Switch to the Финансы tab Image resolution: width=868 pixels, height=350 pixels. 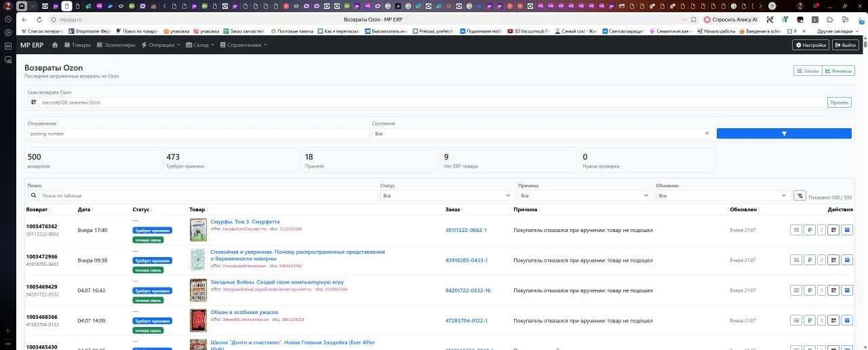[837, 71]
